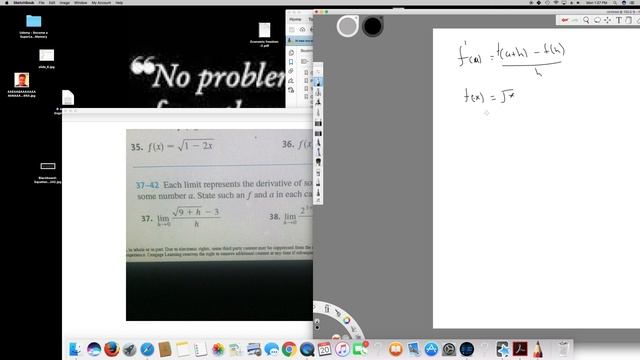Open the color wheel in the SketchBook lagoon

pos(347,320)
